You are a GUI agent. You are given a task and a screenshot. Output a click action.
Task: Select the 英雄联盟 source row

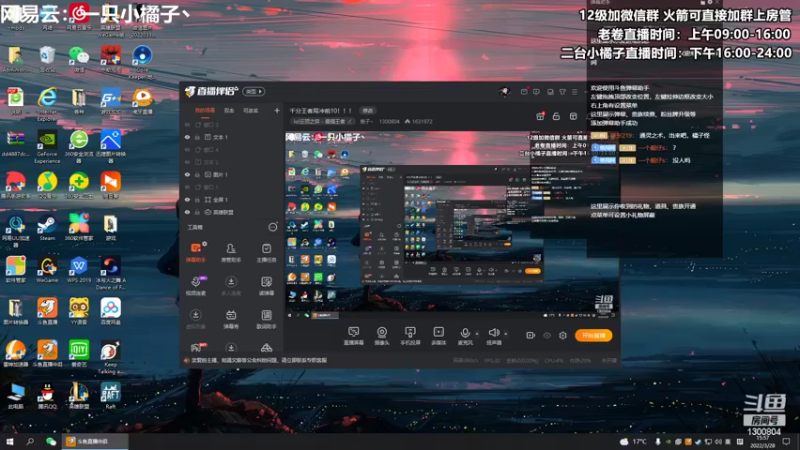click(233, 212)
